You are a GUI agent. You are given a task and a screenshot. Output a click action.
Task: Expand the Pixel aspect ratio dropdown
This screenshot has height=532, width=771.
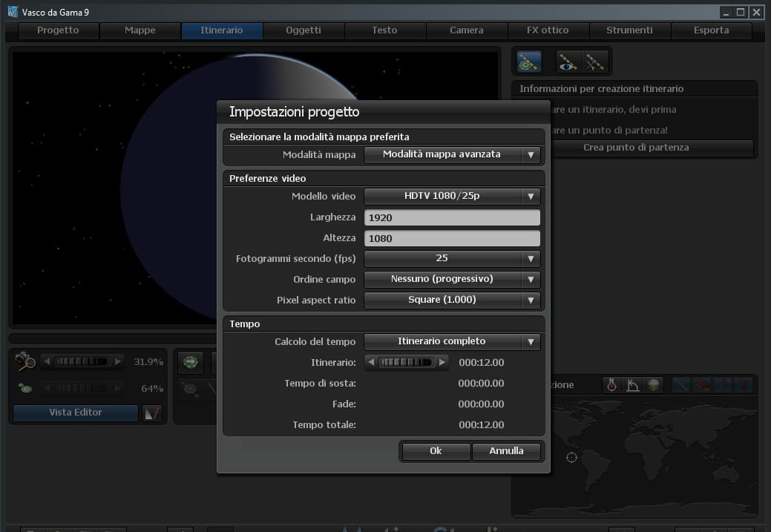coord(452,300)
